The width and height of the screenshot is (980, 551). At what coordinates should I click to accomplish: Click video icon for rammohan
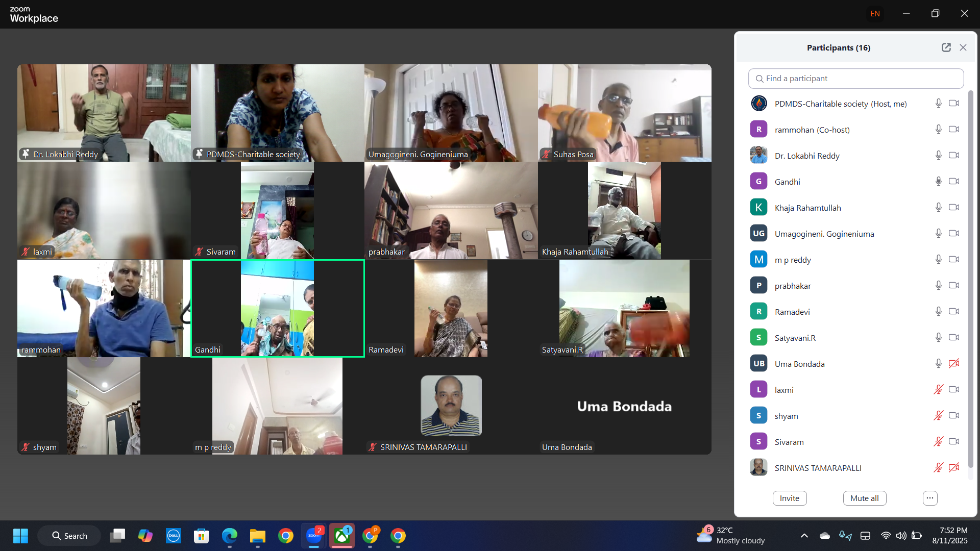(x=954, y=130)
